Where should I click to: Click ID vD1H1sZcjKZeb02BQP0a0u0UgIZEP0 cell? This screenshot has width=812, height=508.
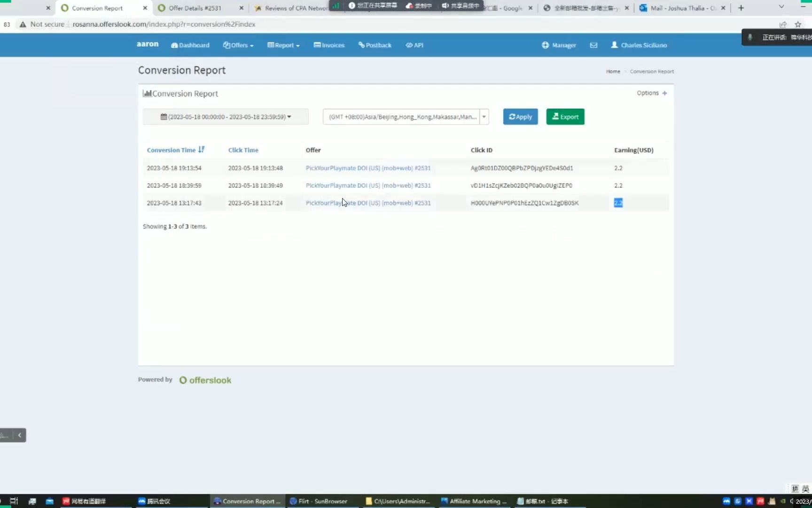coord(522,185)
